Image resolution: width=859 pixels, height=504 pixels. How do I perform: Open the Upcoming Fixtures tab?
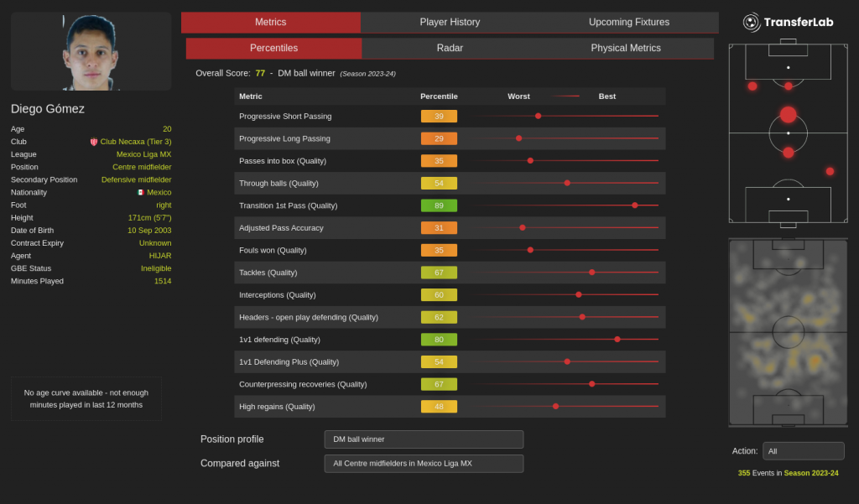(628, 22)
